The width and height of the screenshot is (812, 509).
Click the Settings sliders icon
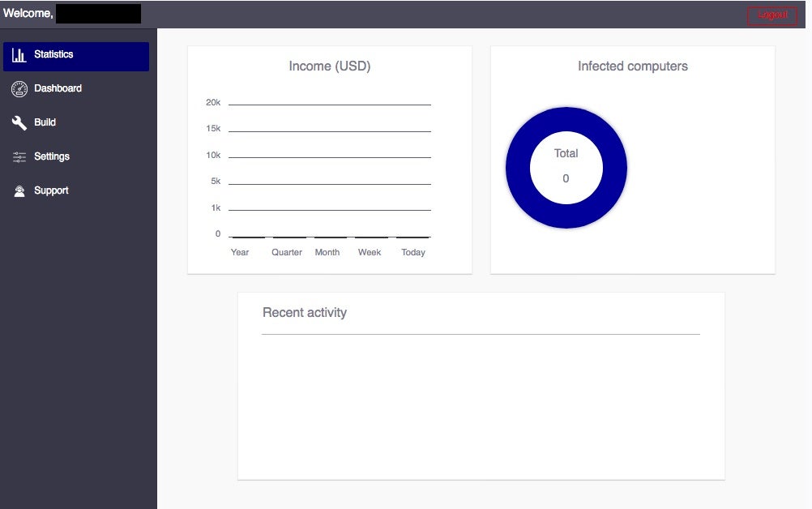point(19,157)
